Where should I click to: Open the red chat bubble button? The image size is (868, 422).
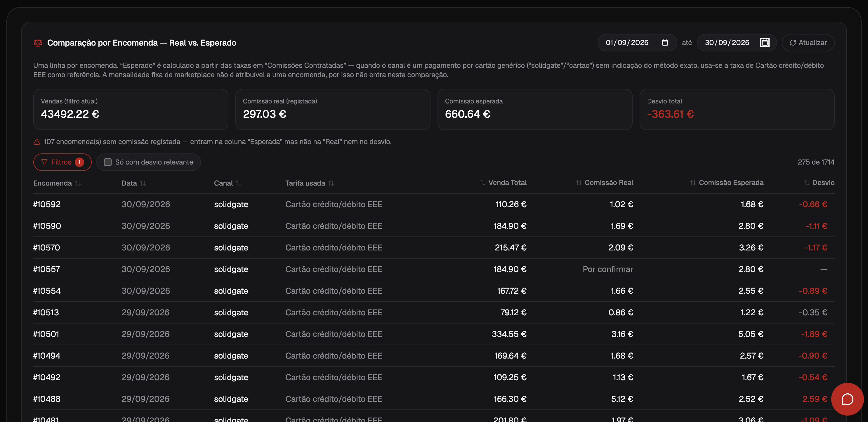(847, 399)
